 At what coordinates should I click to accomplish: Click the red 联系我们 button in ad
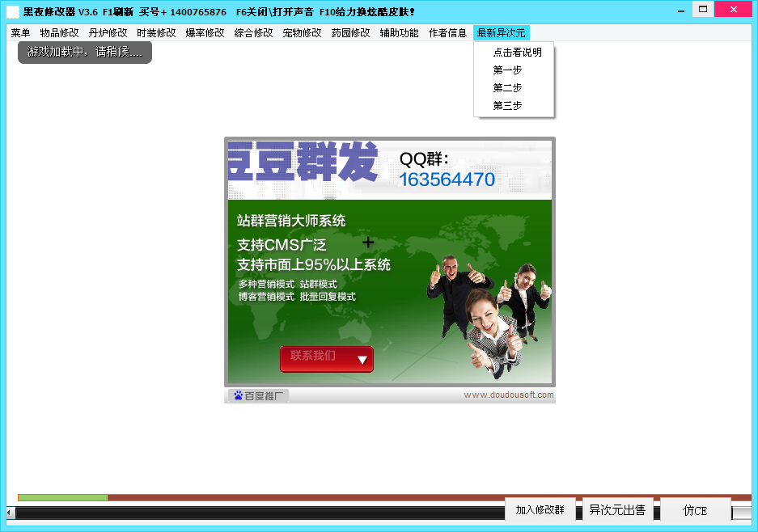327,359
